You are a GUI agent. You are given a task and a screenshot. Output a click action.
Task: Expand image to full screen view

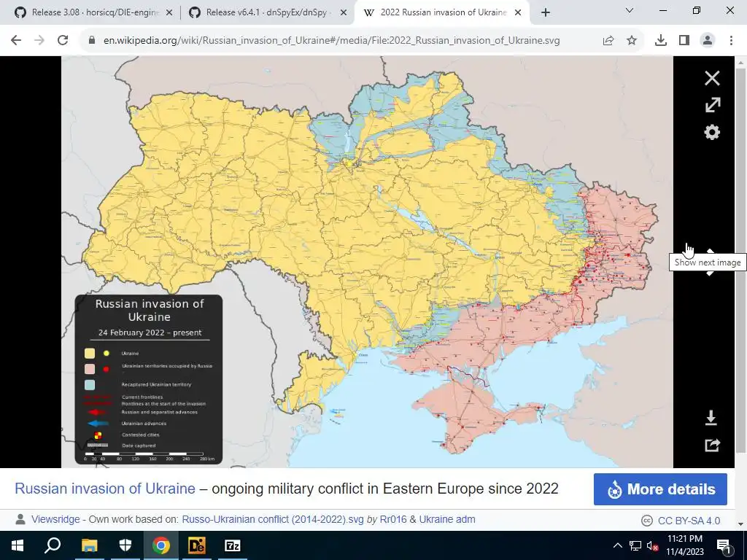pyautogui.click(x=712, y=105)
